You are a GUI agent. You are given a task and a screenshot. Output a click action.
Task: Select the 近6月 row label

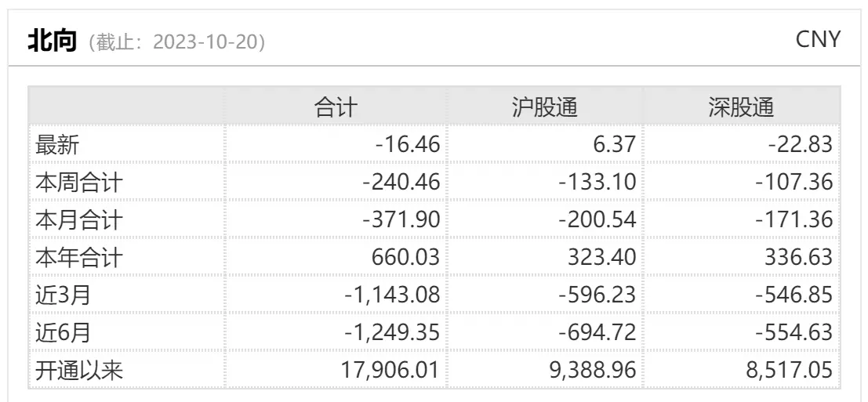point(63,333)
